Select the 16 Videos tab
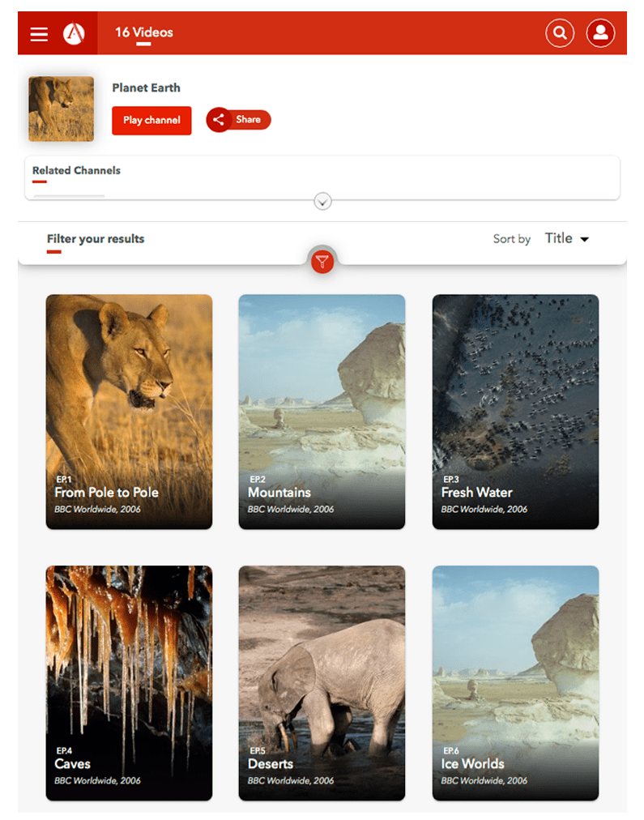This screenshot has height=820, width=644. (x=143, y=32)
